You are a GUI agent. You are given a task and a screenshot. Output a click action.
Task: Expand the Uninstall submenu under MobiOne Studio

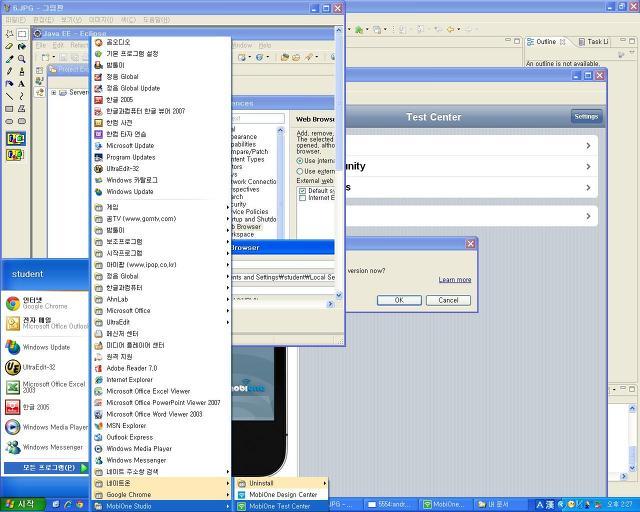[282, 483]
